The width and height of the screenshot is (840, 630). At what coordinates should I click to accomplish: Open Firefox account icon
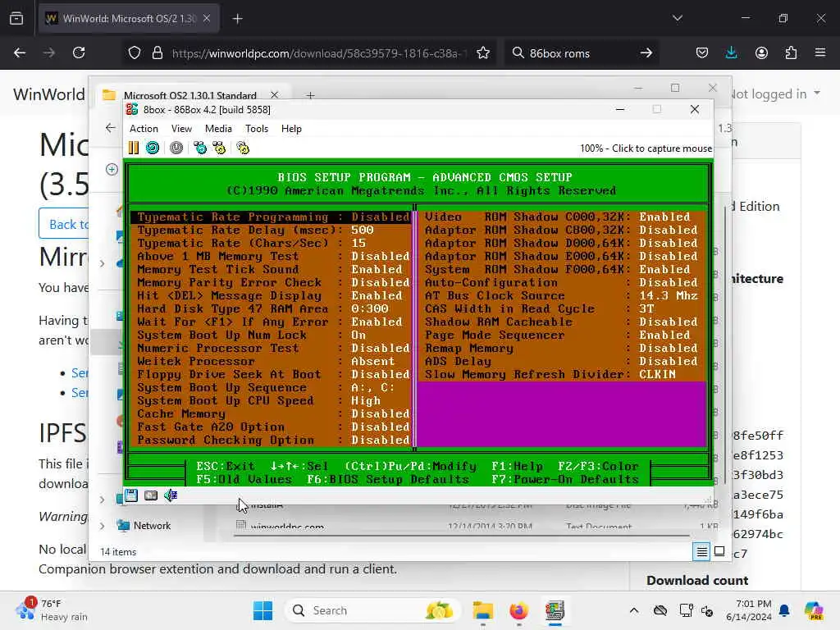click(761, 52)
